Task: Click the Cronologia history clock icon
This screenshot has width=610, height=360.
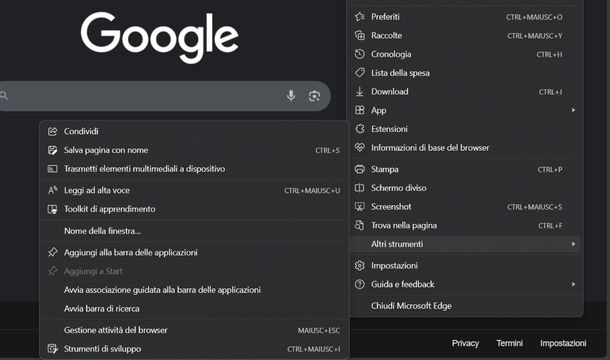Action: [360, 54]
